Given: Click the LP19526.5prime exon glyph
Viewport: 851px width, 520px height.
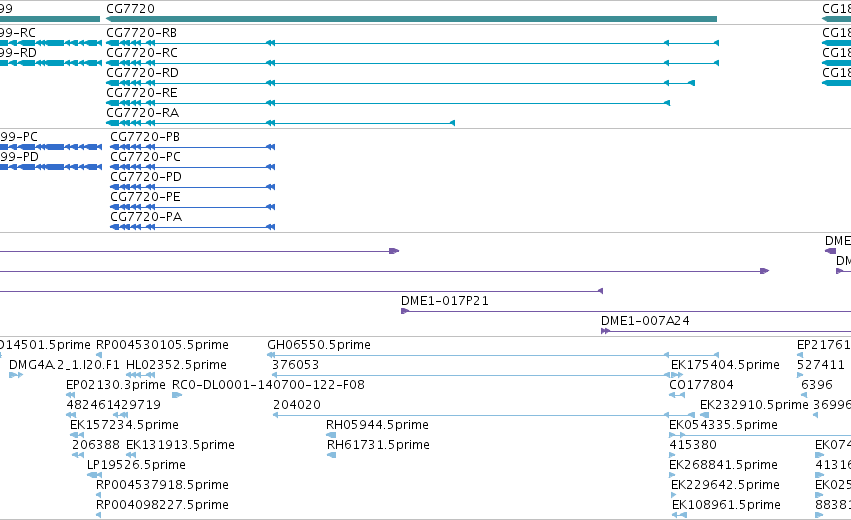Looking at the screenshot, I should [x=94, y=475].
